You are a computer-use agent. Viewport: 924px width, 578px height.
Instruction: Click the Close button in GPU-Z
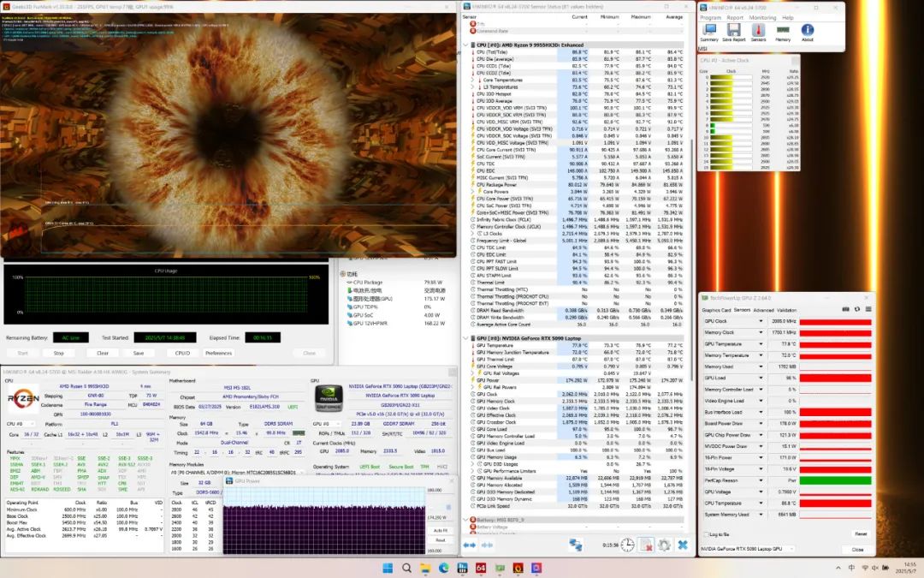click(x=857, y=550)
